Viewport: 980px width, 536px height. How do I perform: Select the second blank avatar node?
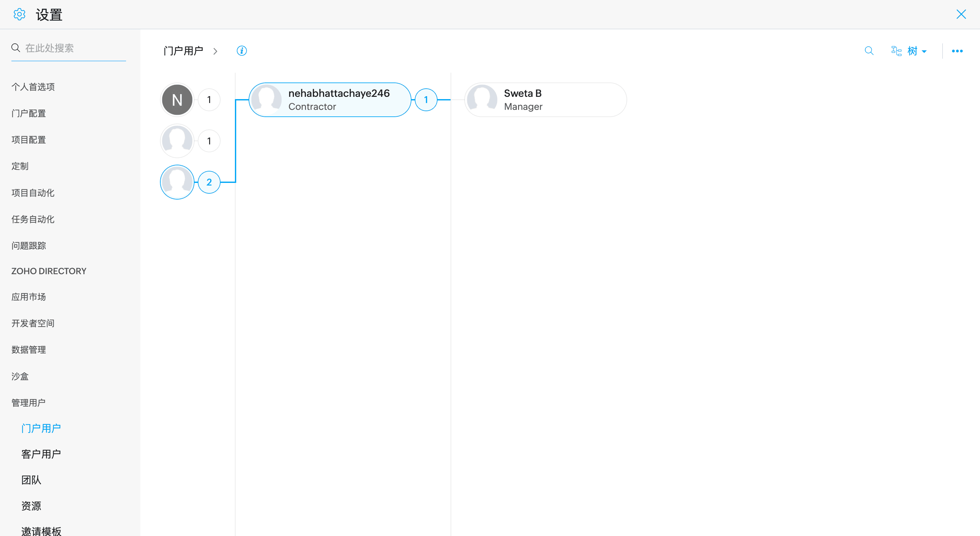pos(177,141)
